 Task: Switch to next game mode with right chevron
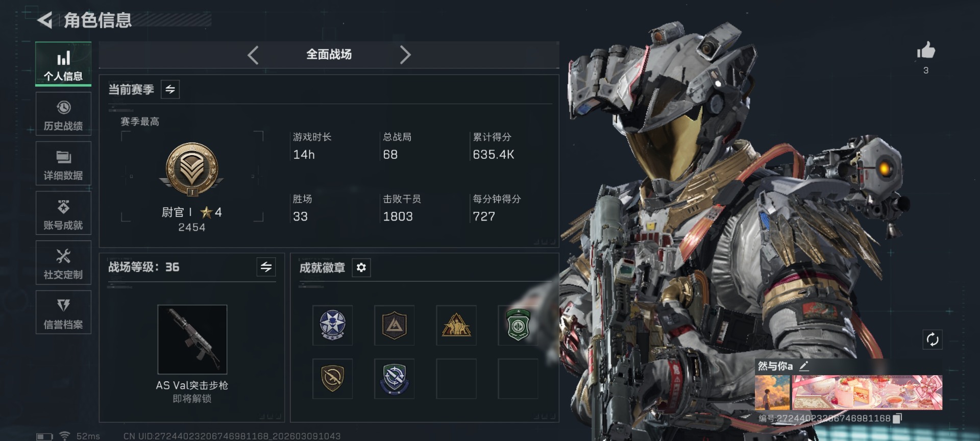[x=405, y=55]
